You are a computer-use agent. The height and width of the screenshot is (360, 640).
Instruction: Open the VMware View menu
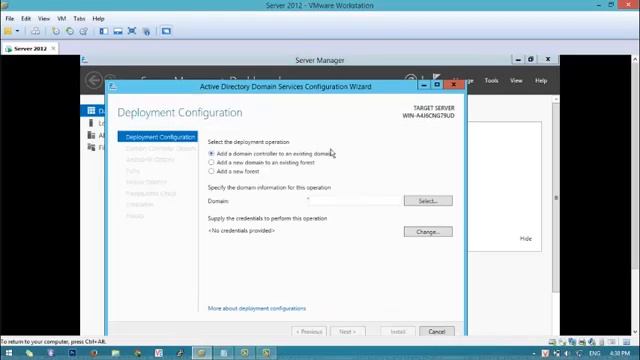(44, 19)
